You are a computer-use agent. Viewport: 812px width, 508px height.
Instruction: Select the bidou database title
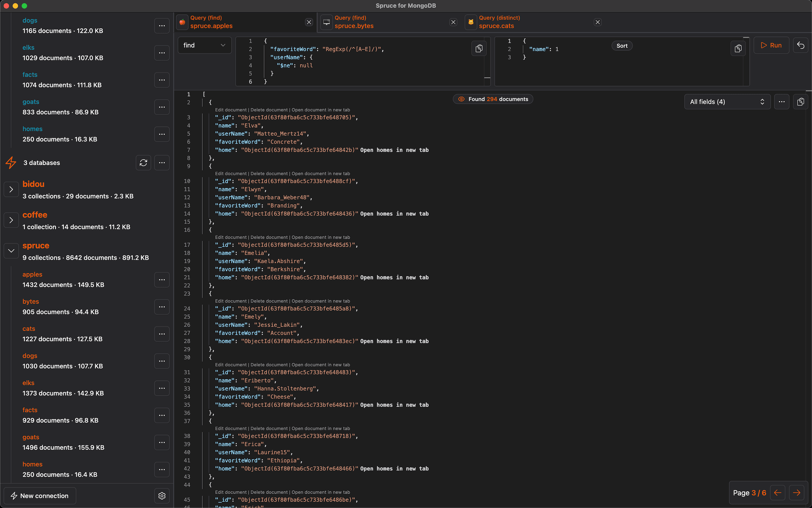[x=34, y=184]
